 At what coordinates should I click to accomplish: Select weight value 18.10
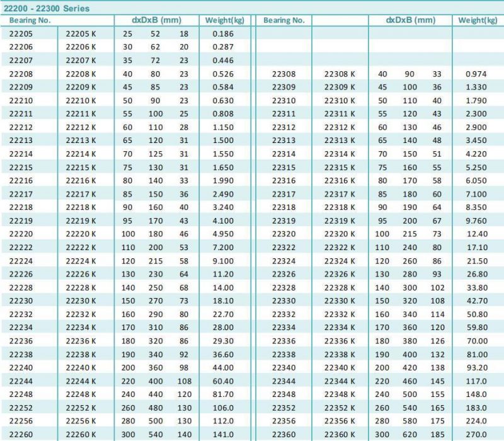[223, 301]
